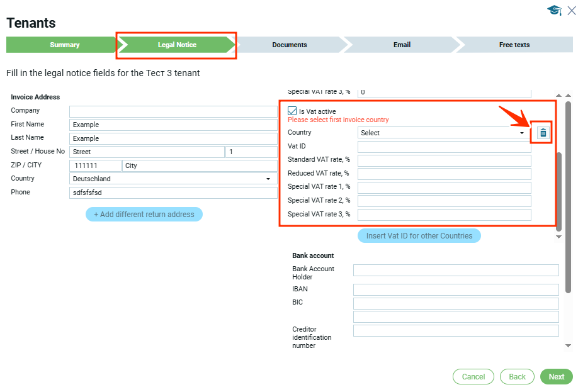Focus the IBAN input field

click(455, 289)
